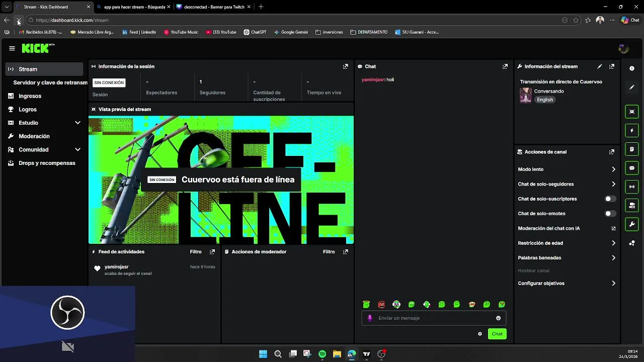This screenshot has height=362, width=644.
Task: Switch to the app para hacer stream tab
Action: point(133,7)
